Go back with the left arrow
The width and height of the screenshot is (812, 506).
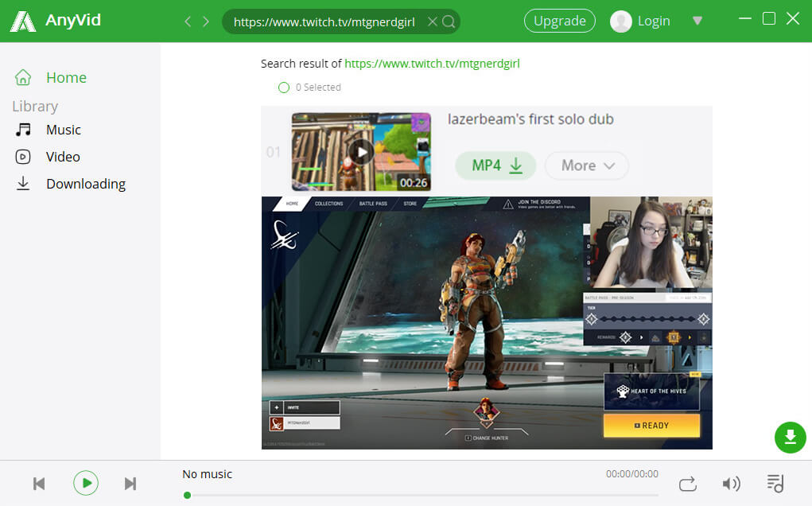click(x=188, y=21)
